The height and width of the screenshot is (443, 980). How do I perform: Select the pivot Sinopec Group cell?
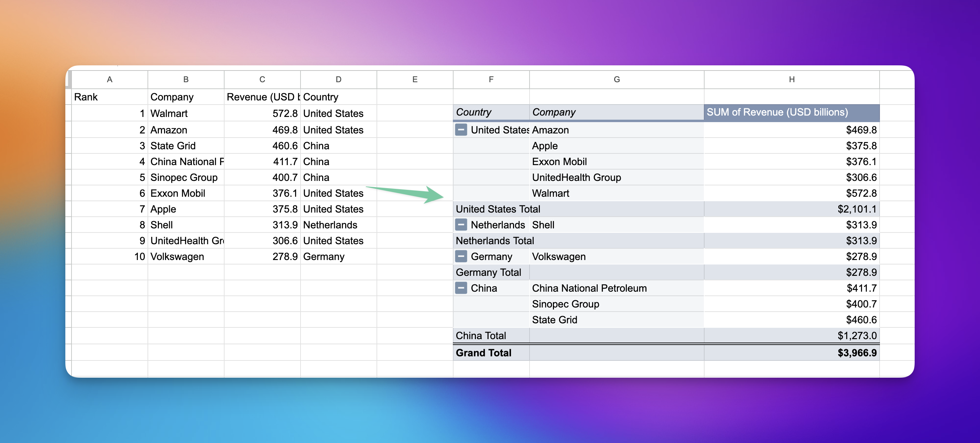tap(617, 304)
